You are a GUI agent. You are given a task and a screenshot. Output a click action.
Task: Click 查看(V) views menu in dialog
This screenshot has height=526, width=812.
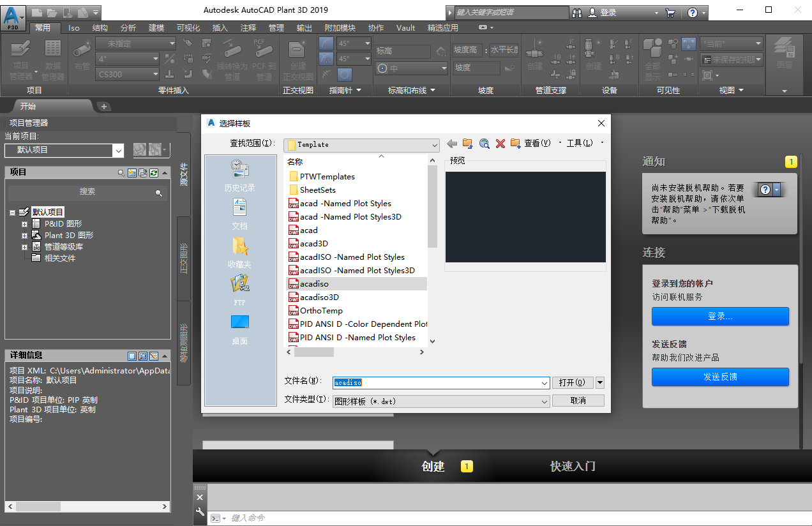click(x=538, y=144)
